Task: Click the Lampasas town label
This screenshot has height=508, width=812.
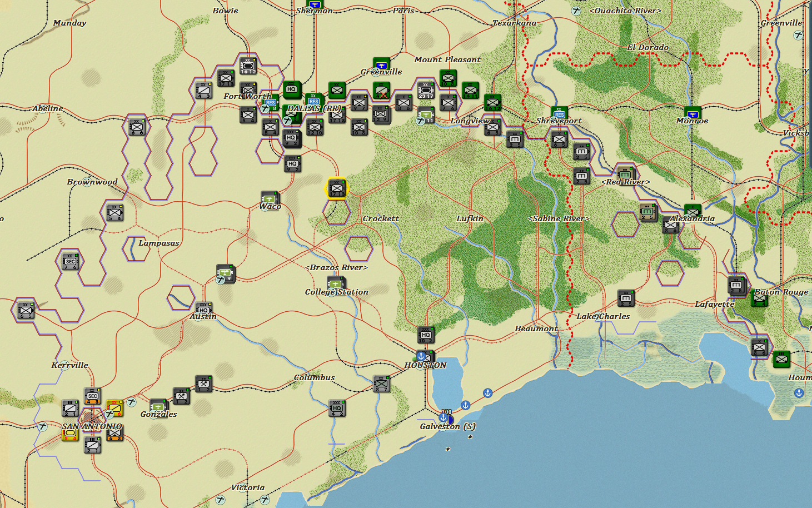Action: (x=159, y=243)
